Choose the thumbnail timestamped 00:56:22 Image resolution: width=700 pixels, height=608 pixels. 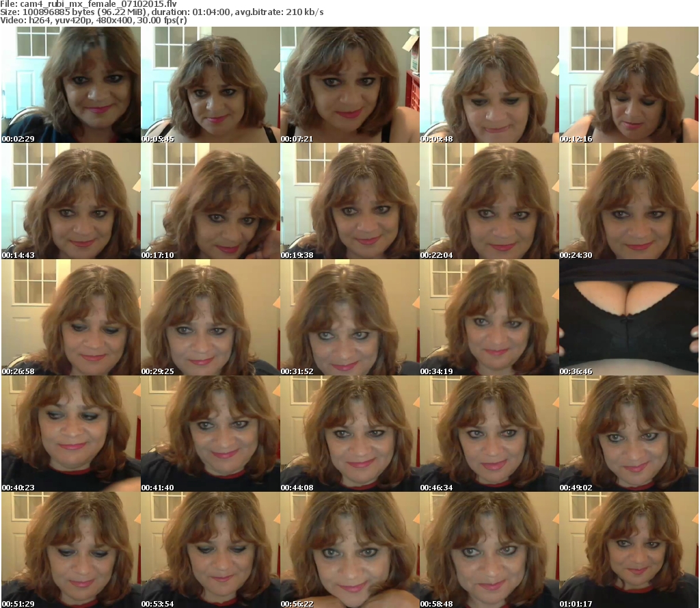coord(349,550)
